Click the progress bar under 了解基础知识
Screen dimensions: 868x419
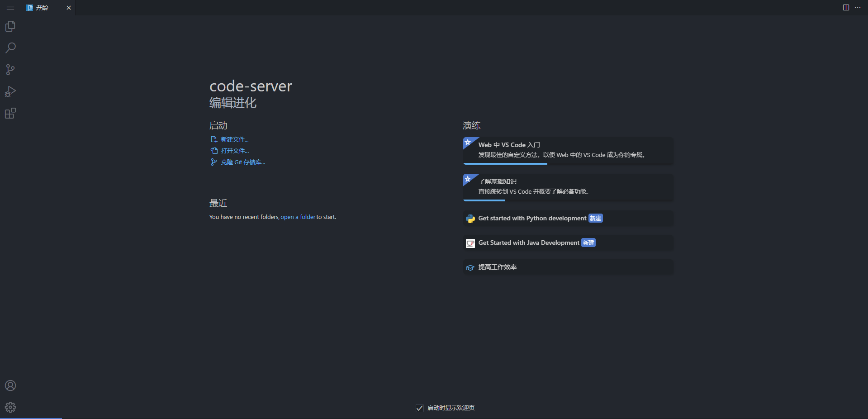(484, 200)
